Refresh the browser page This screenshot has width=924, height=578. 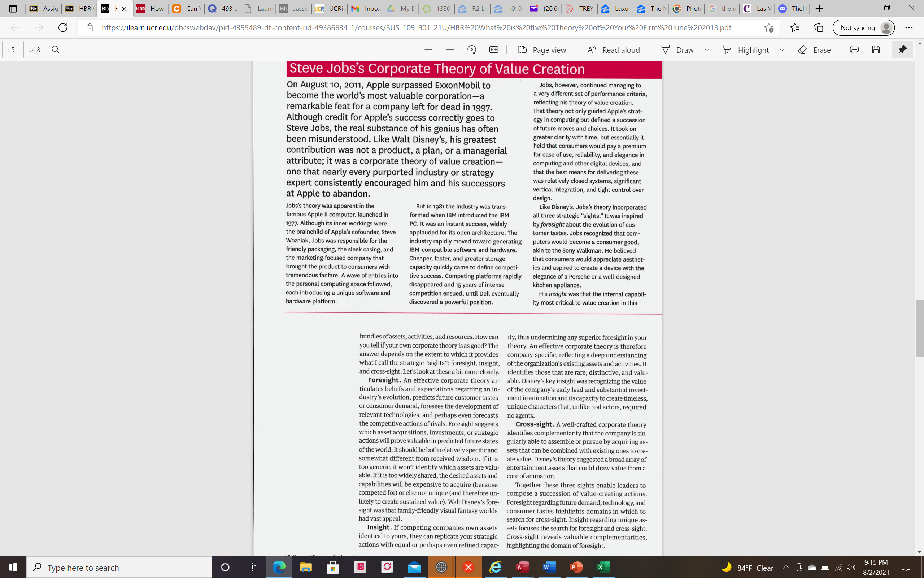pyautogui.click(x=63, y=27)
